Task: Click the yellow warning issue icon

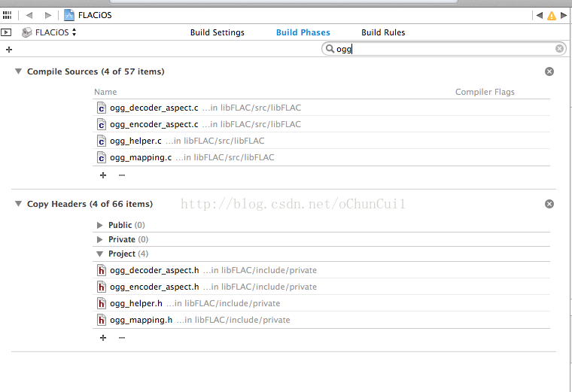Action: tap(552, 15)
